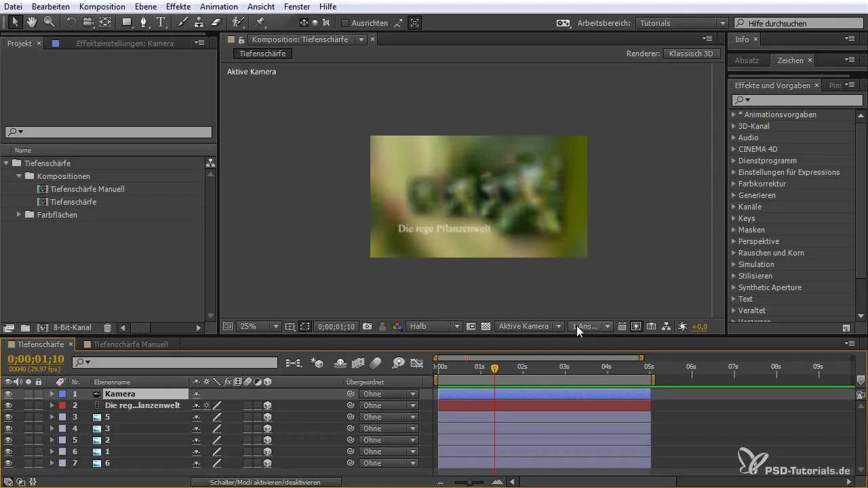Toggle transparency grid in viewer
Viewport: 868px width, 488px height.
486,326
